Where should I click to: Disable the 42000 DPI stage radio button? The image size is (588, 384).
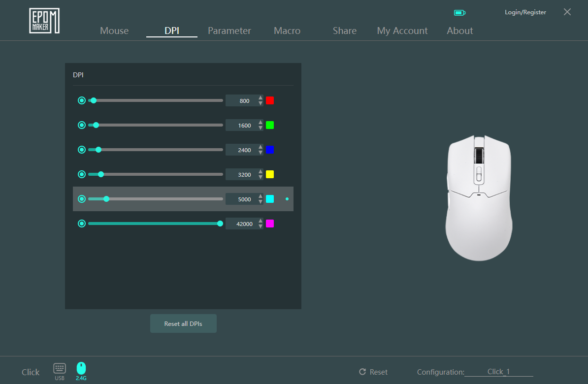point(82,224)
